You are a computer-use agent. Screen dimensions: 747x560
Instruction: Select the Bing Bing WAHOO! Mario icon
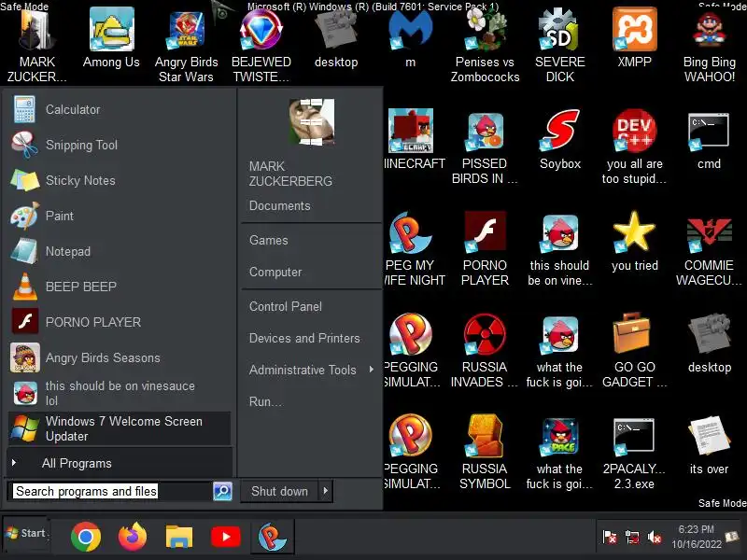[710, 46]
